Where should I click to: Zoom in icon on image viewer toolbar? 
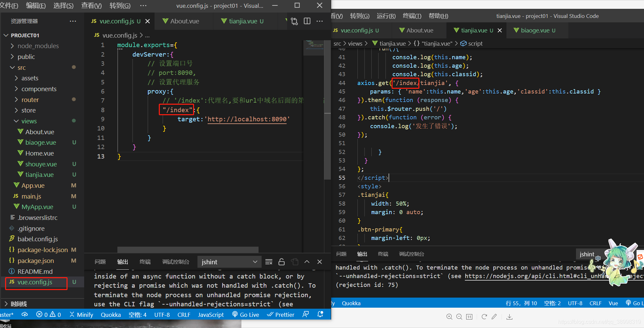[x=449, y=316]
